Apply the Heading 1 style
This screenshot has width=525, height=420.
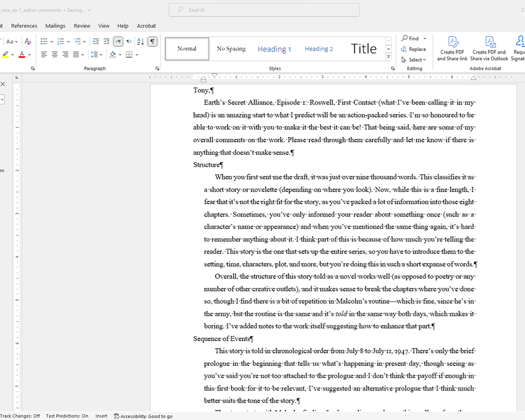(274, 49)
